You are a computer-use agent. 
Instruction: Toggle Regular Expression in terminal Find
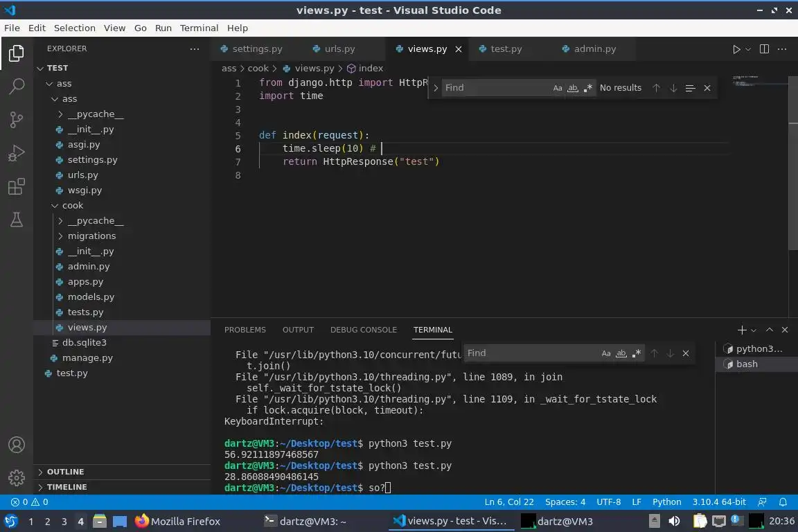636,353
